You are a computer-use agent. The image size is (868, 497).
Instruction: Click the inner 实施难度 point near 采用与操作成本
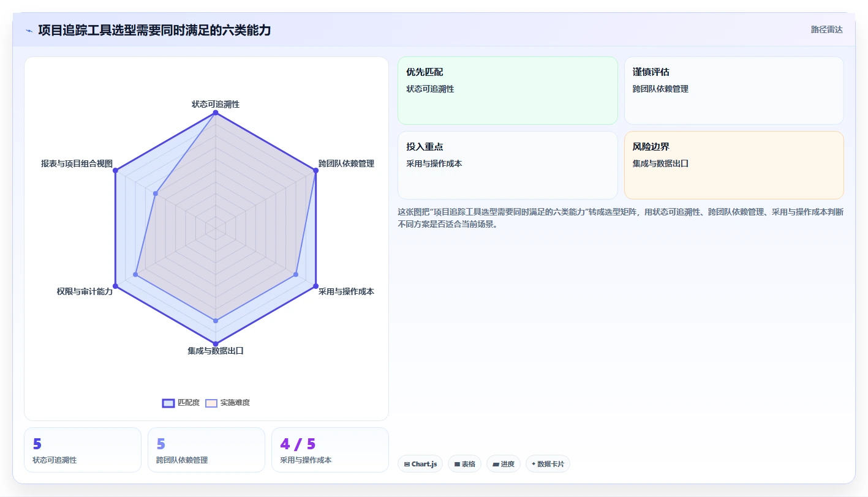coord(296,274)
